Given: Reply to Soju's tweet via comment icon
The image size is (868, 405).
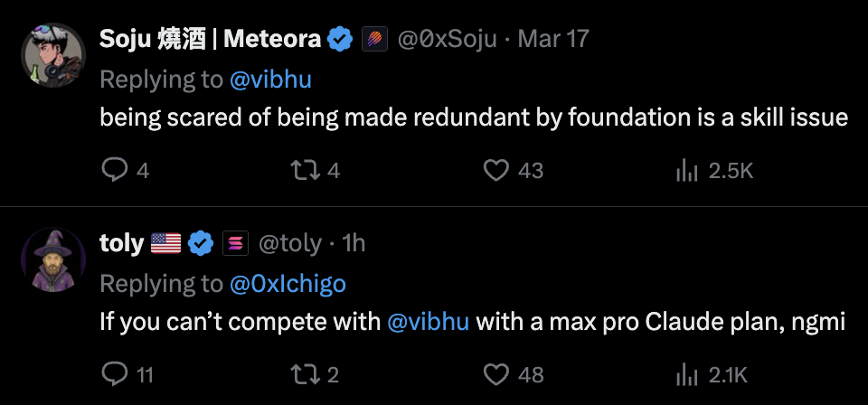Looking at the screenshot, I should click(x=115, y=170).
